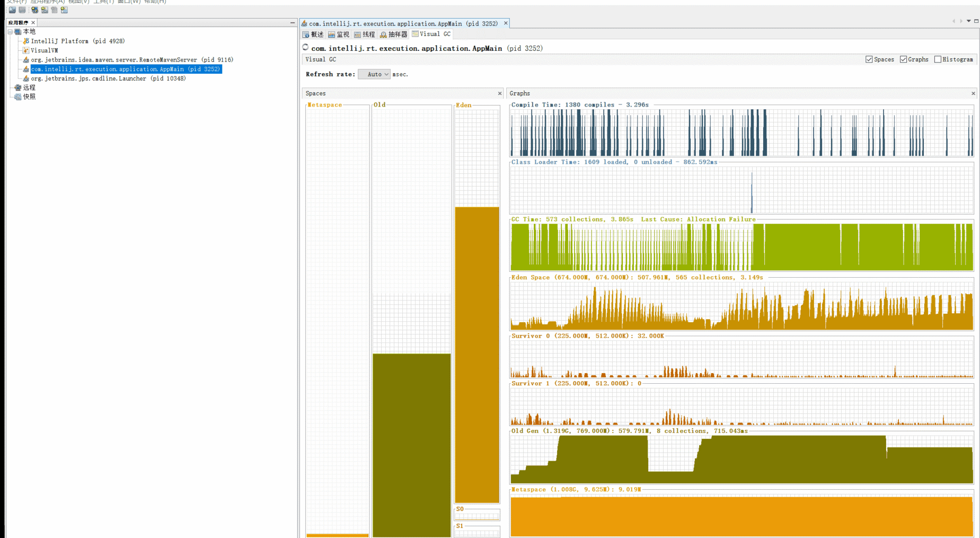Image resolution: width=980 pixels, height=538 pixels.
Task: Click the Survivor 0 history graph
Action: 741,359
